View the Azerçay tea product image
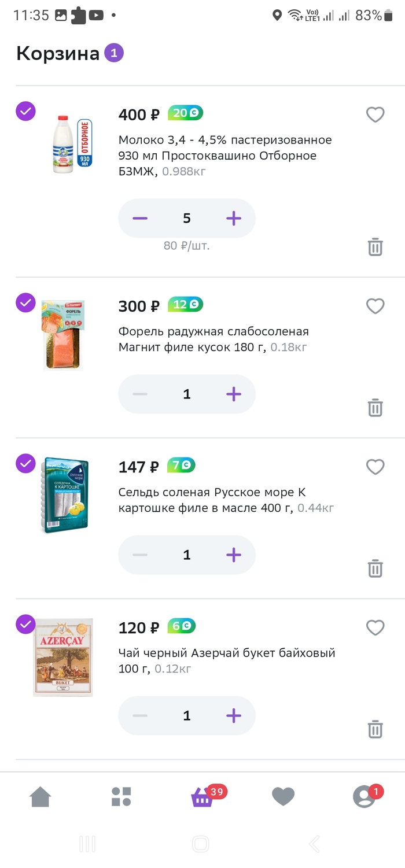Image resolution: width=405 pixels, height=868 pixels. click(x=63, y=657)
